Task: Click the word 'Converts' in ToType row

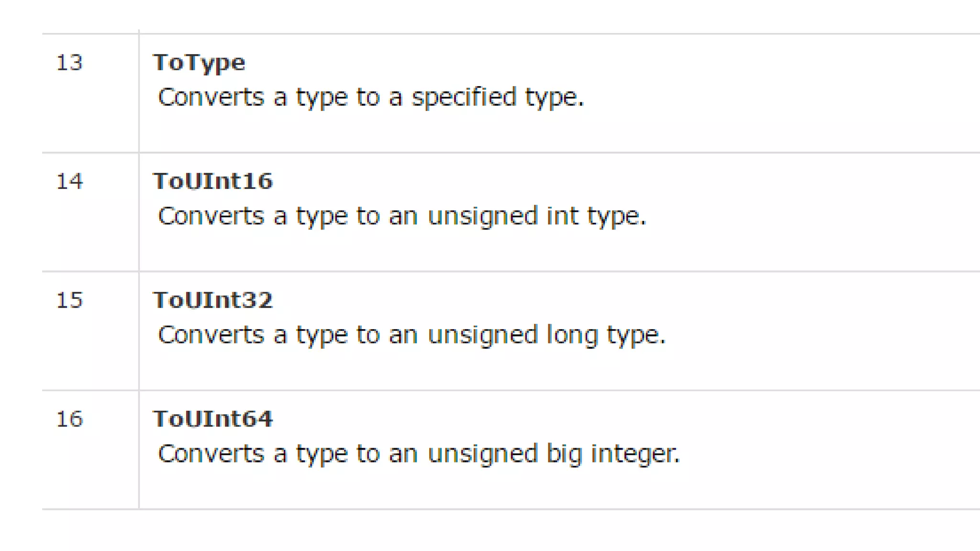Action: point(211,98)
